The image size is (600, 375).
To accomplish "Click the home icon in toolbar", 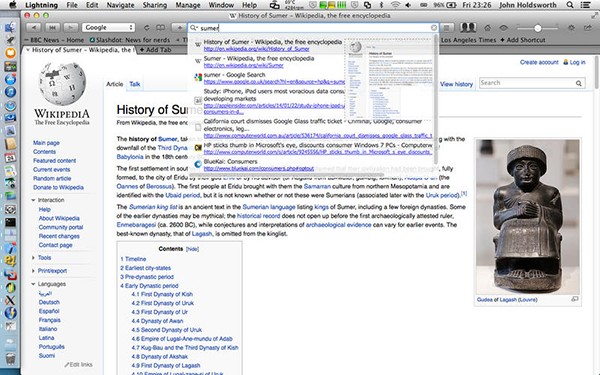I will (x=488, y=28).
